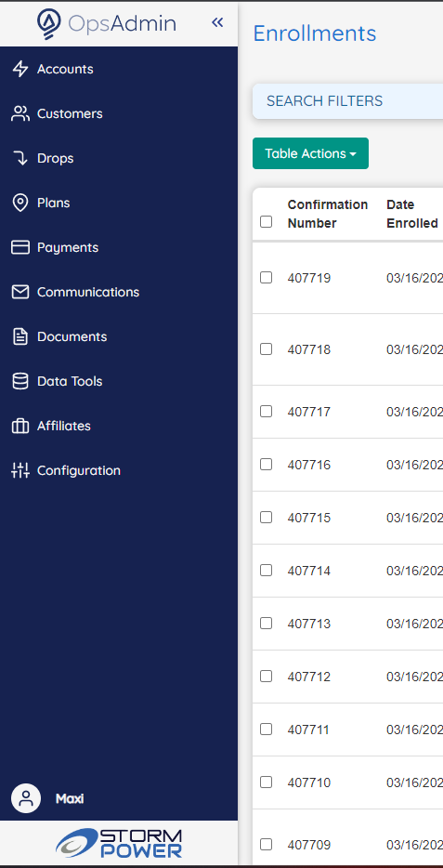Check the select-all checkbox in table header
The width and height of the screenshot is (443, 868).
pos(266,222)
